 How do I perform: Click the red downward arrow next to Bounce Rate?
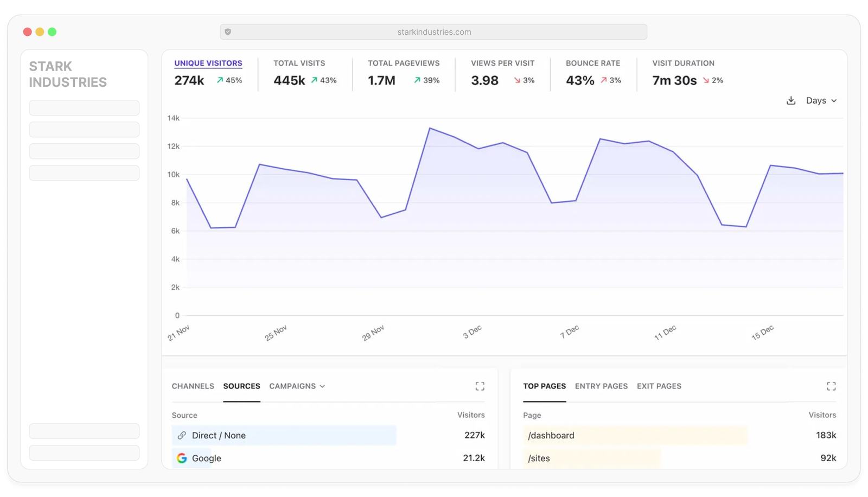[604, 80]
